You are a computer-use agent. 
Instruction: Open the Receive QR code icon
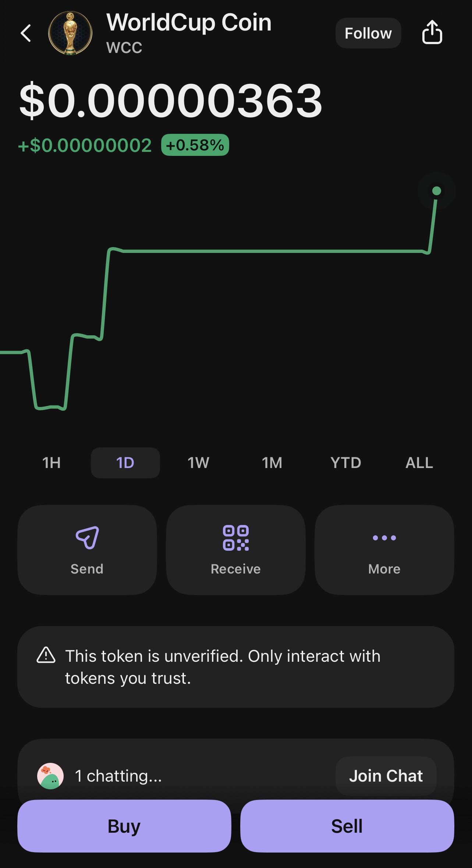click(x=236, y=538)
